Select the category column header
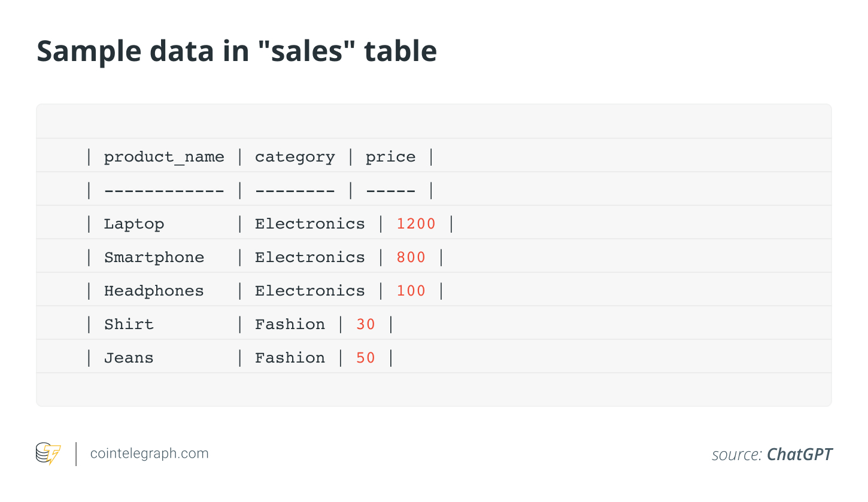868x502 pixels. 295,157
